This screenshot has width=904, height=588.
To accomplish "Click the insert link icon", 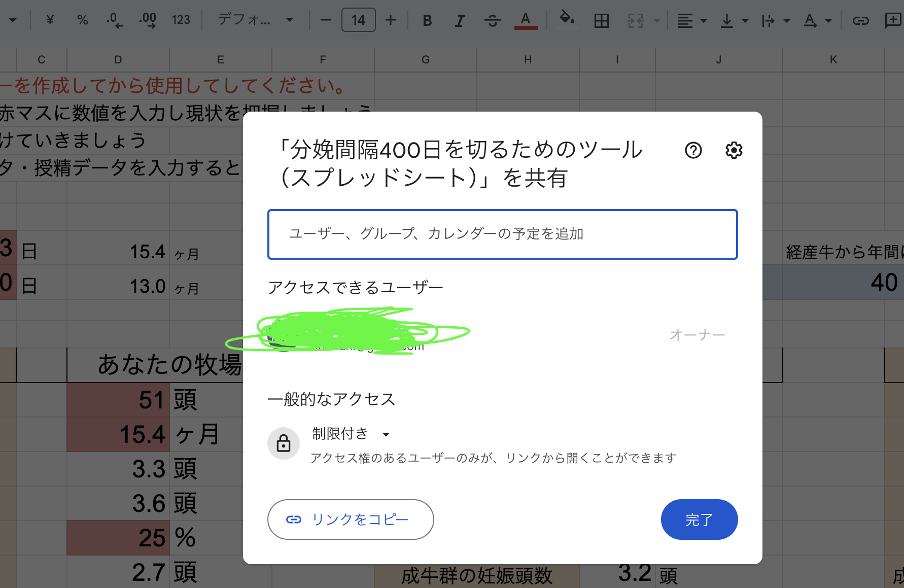I will click(860, 21).
